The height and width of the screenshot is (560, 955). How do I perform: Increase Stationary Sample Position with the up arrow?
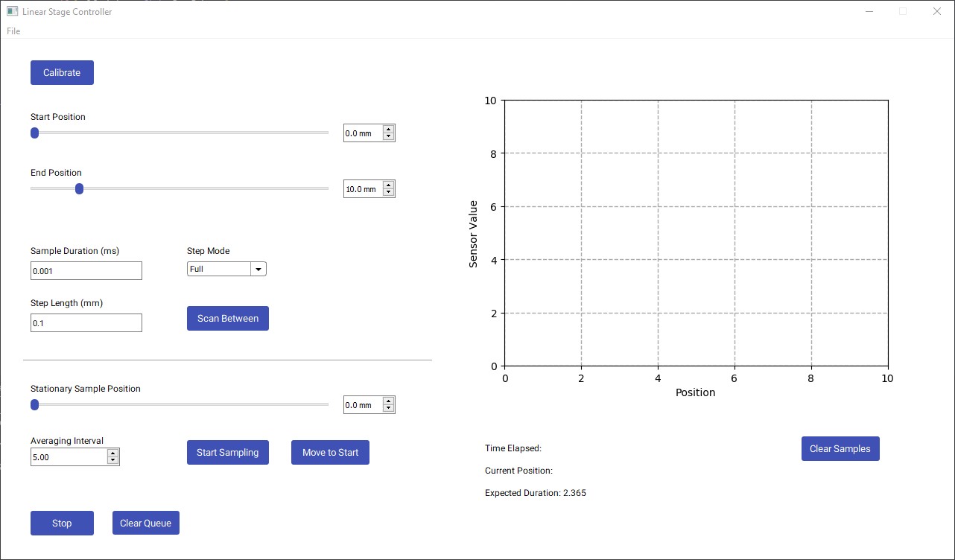coord(388,401)
